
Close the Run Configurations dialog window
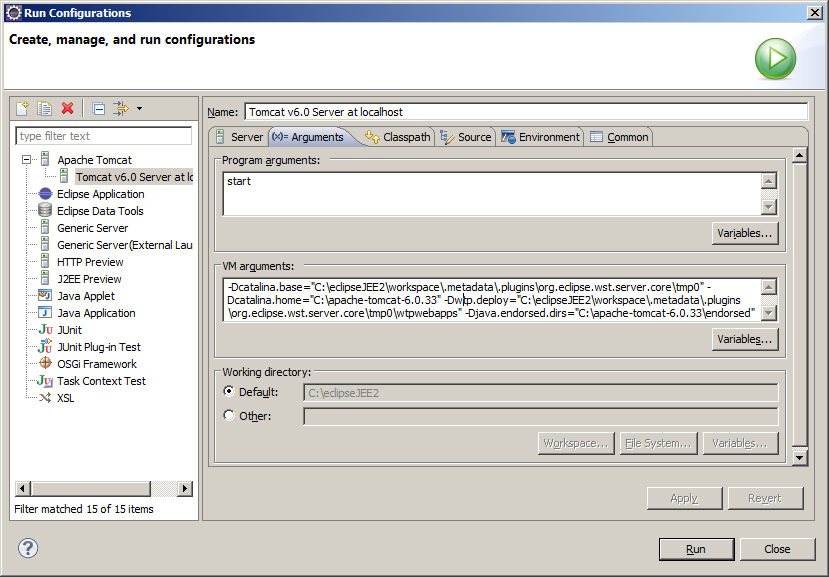point(815,13)
